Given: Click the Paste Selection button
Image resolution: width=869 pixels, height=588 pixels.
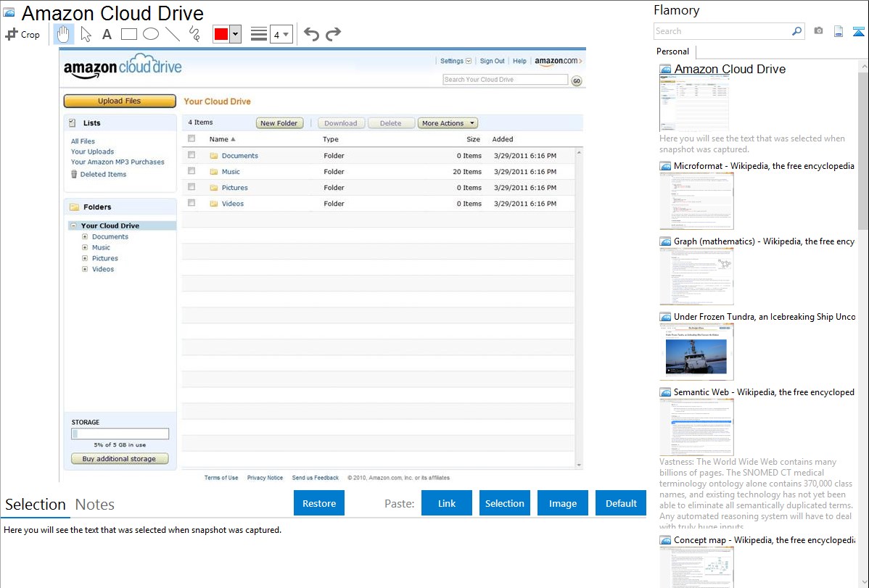Looking at the screenshot, I should [504, 503].
